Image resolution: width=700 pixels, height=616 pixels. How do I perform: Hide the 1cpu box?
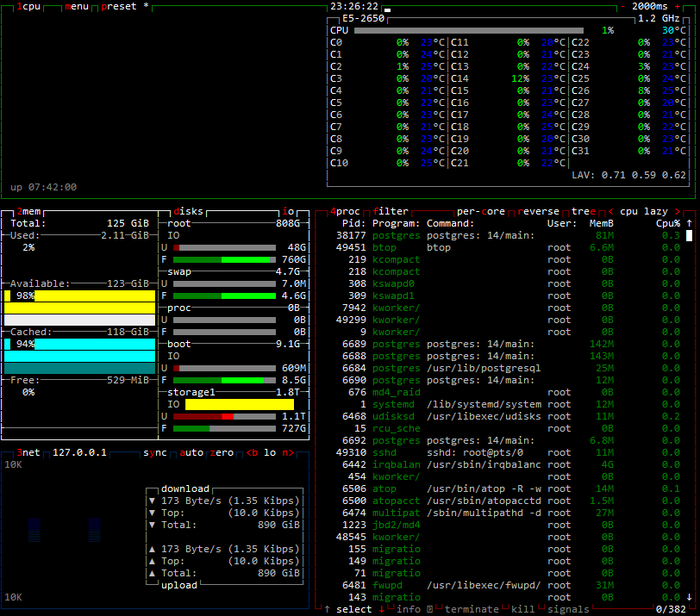click(28, 6)
